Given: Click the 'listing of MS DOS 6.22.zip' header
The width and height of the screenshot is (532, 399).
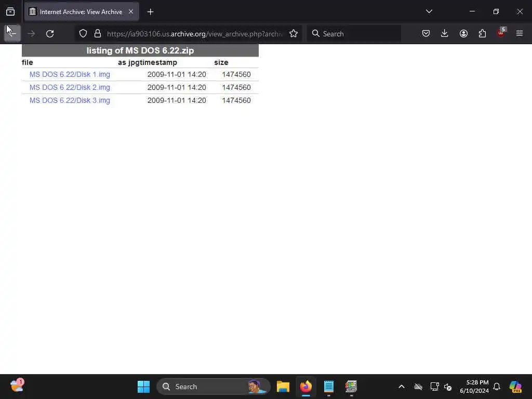Looking at the screenshot, I should click(140, 50).
